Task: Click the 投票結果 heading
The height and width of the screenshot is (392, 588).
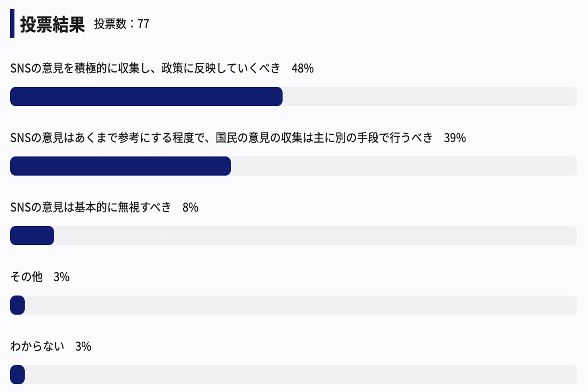Action: tap(52, 24)
